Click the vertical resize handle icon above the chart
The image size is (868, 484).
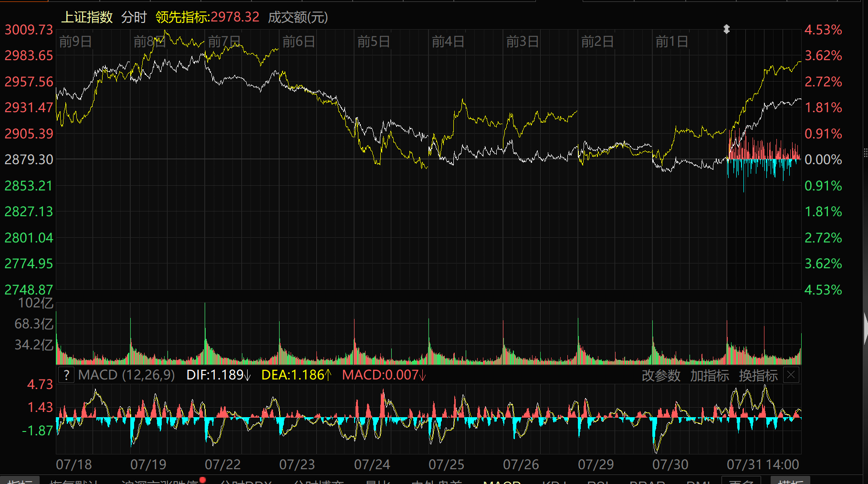(x=726, y=29)
